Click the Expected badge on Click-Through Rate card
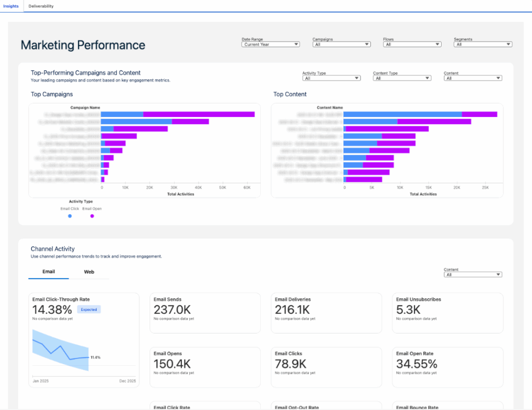The height and width of the screenshot is (410, 532). coord(88,309)
